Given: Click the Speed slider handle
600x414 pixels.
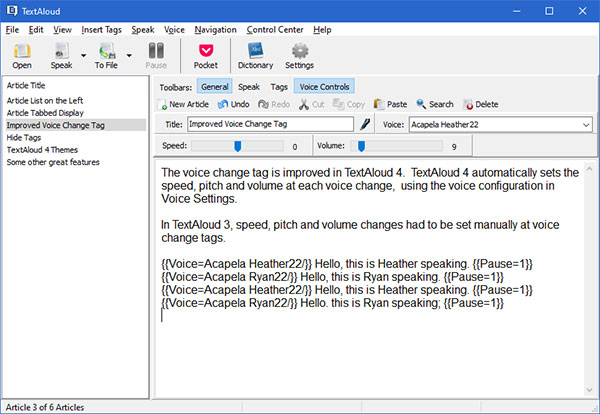Looking at the screenshot, I should coord(238,146).
